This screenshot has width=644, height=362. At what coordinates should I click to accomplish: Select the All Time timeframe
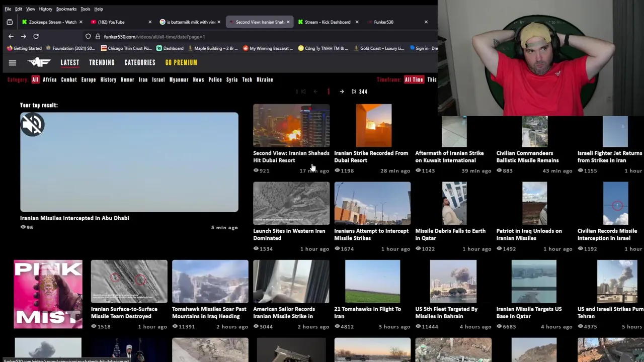tap(414, 79)
